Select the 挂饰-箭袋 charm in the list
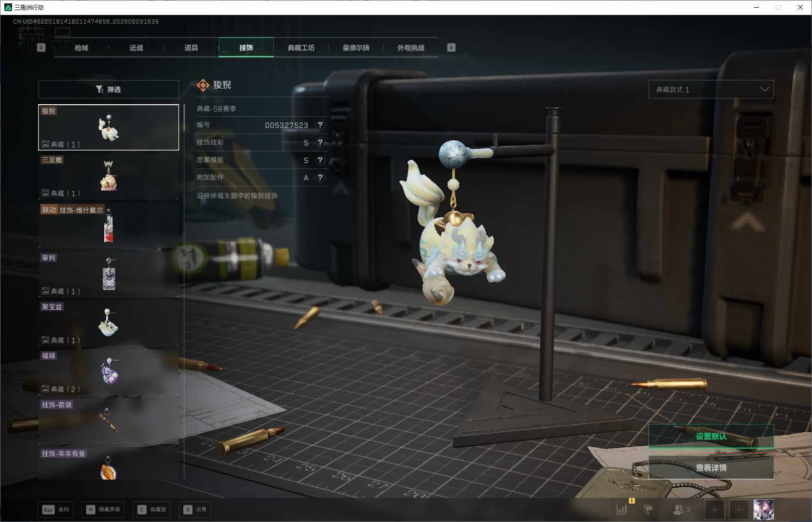The width and height of the screenshot is (812, 522). click(x=109, y=421)
